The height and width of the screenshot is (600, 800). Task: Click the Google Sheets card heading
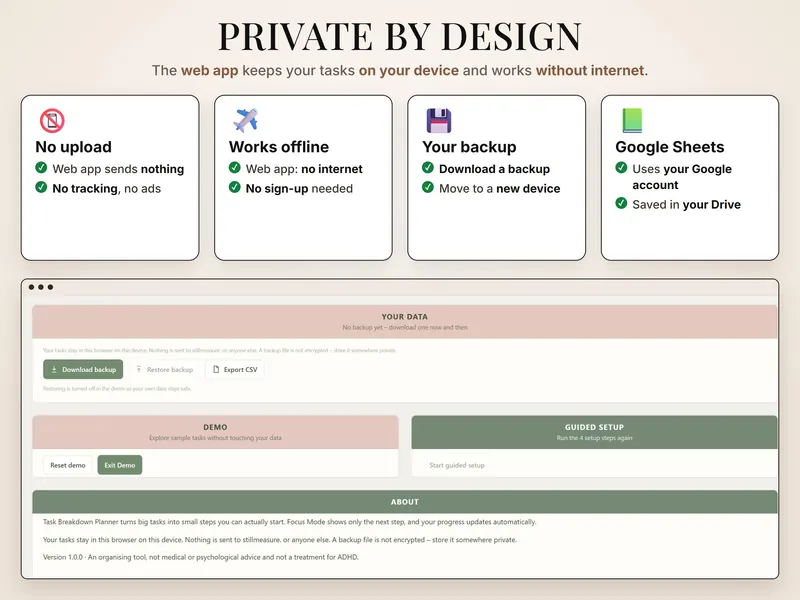tap(669, 147)
